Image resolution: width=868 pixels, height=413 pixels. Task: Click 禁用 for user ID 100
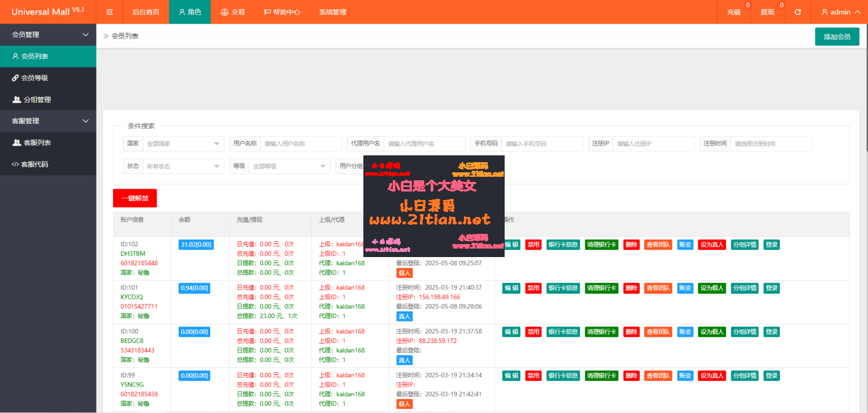(x=533, y=332)
